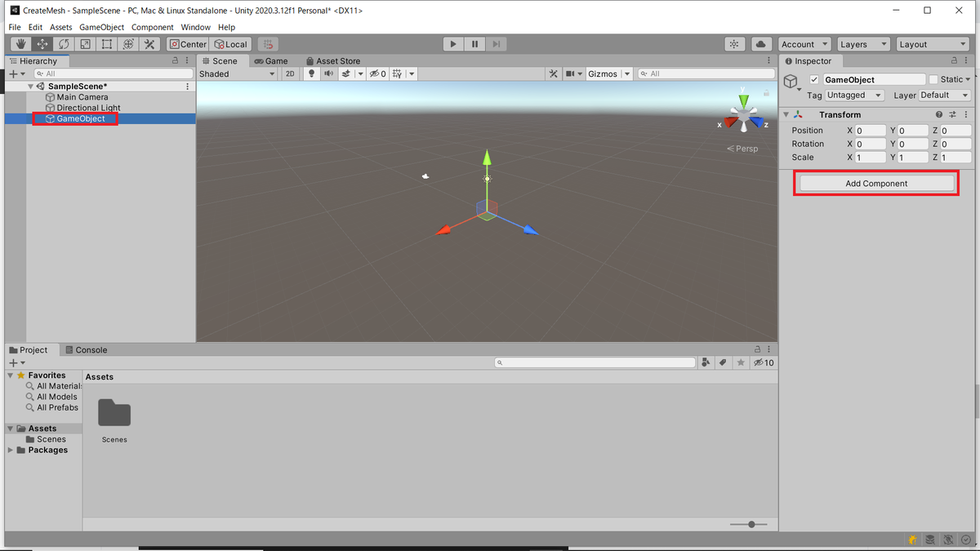Toggle scene effects with the layers icon
Screen dimensions: 980x551
(346, 73)
